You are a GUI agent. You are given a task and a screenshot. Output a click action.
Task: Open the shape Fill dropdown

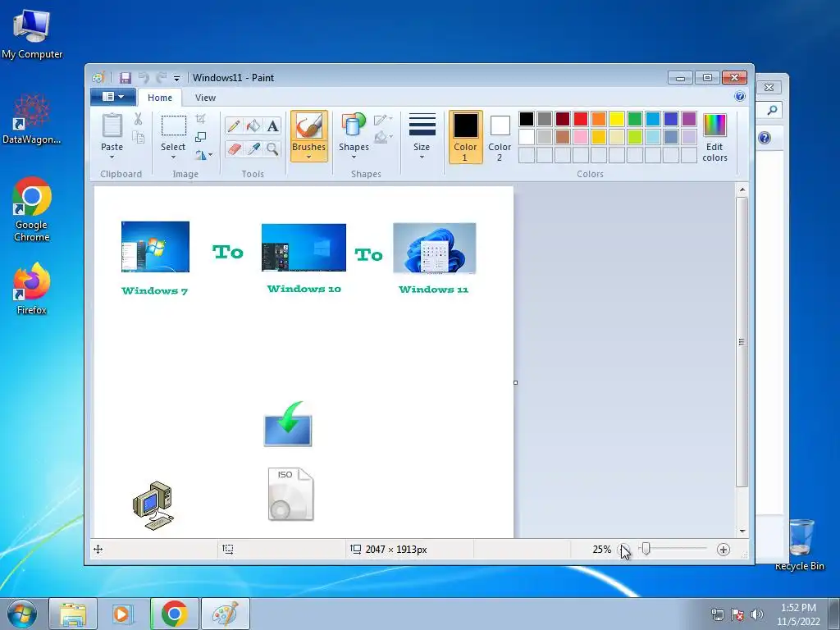click(x=383, y=138)
